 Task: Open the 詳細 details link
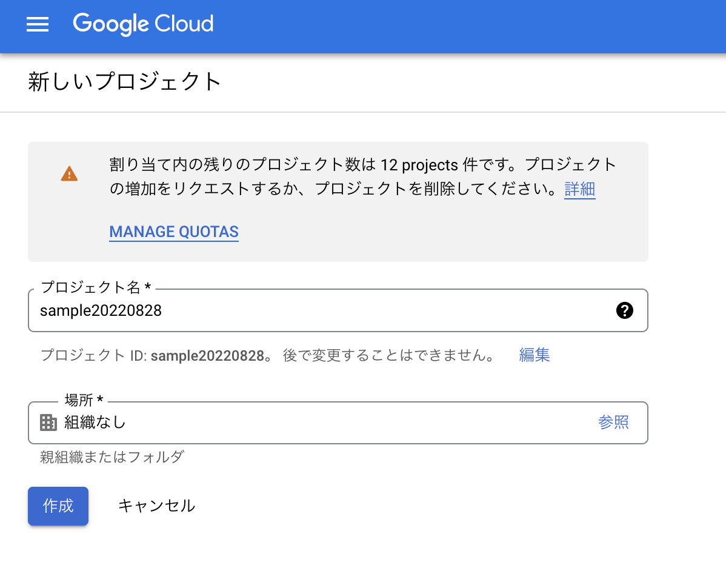(x=579, y=189)
